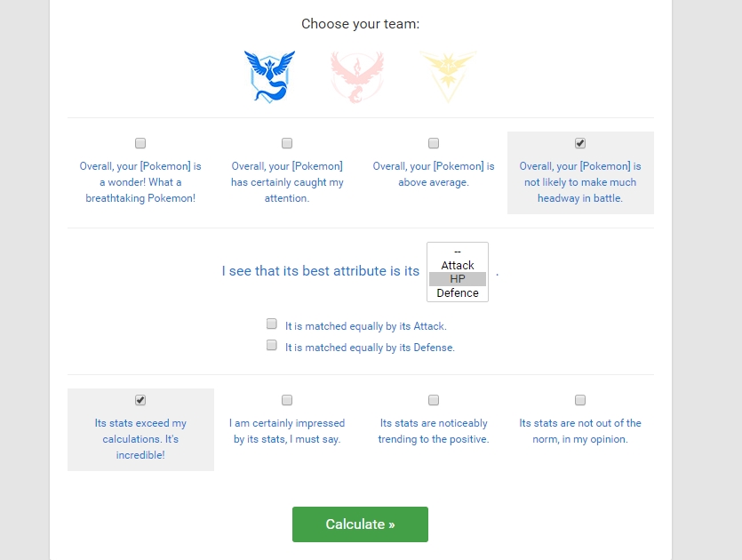The height and width of the screenshot is (560, 742).
Task: Click 'It is matched equally by its Attack' label
Action: [x=366, y=326]
